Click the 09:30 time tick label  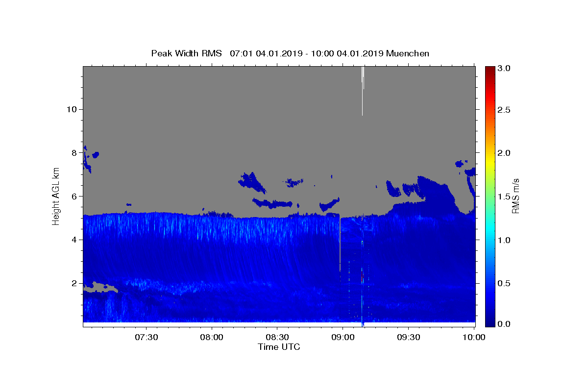[409, 338]
